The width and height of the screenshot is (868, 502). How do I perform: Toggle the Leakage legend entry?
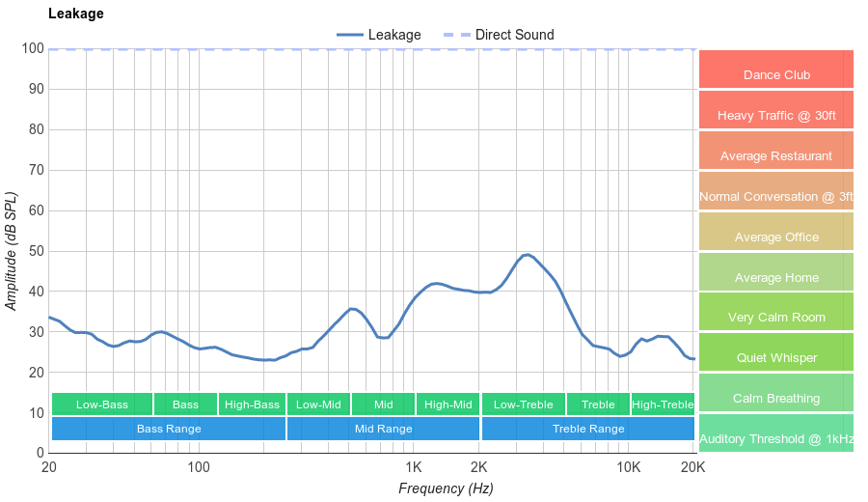(x=379, y=35)
